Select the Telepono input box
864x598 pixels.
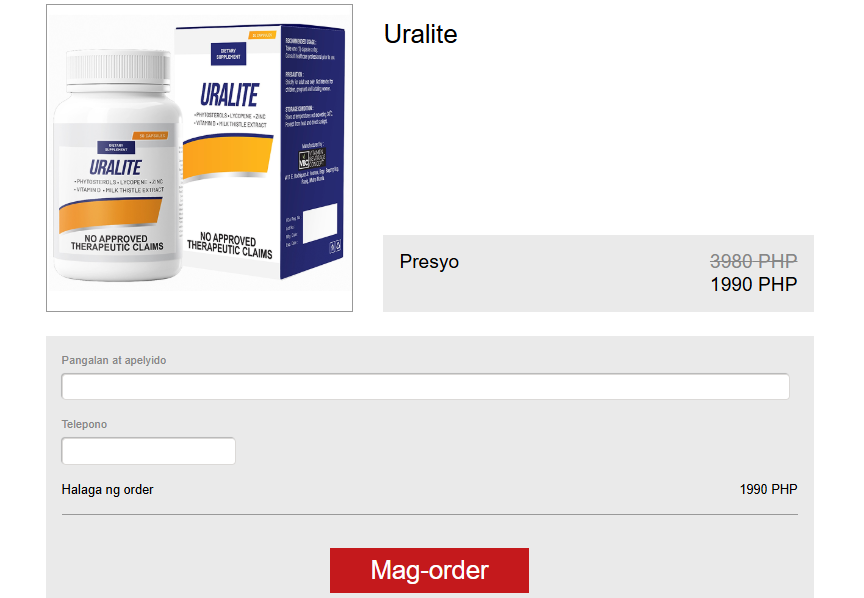[x=148, y=451]
